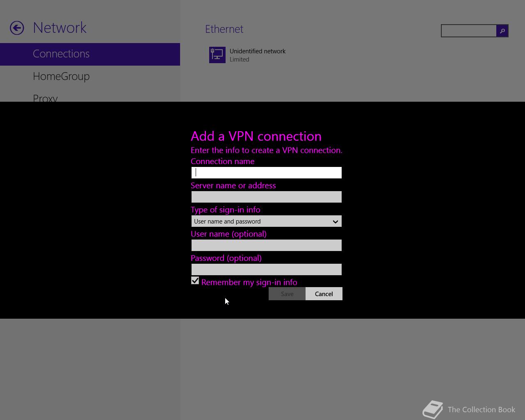Toggle Remember my sign-in info checkbox
The image size is (525, 420).
tap(195, 281)
